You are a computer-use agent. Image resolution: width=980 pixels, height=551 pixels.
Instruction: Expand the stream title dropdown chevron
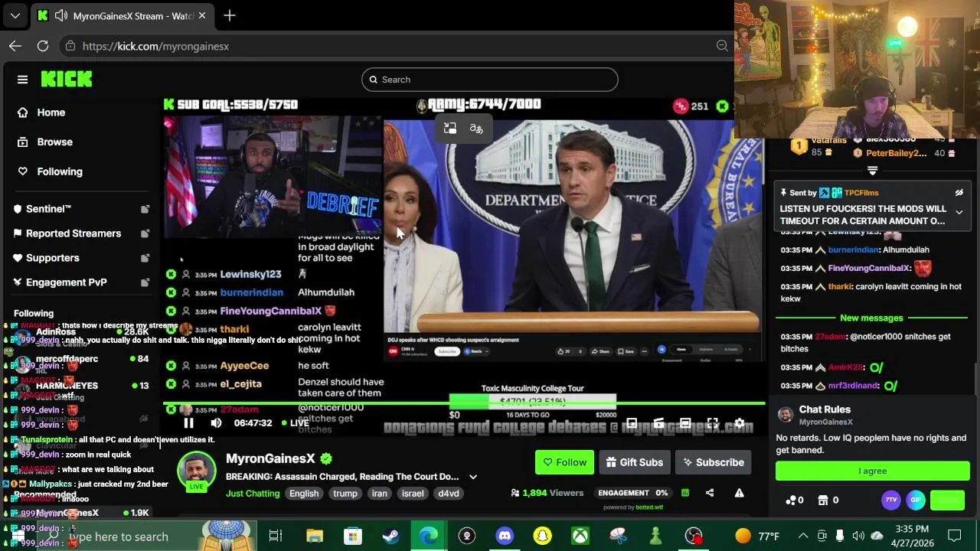click(x=473, y=477)
